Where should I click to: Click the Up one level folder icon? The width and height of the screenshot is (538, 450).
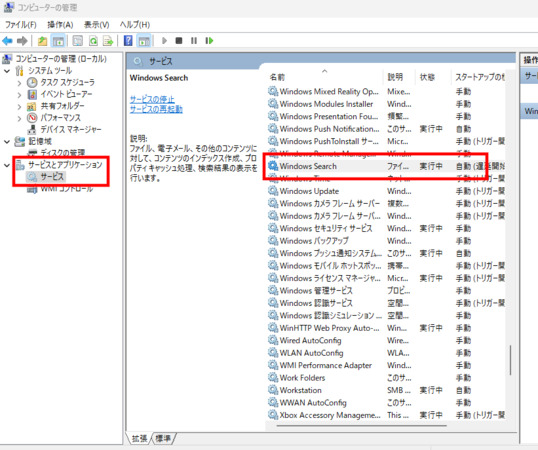(42, 41)
